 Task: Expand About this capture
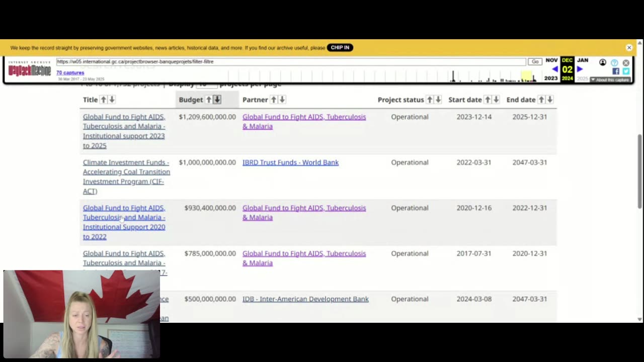point(610,79)
